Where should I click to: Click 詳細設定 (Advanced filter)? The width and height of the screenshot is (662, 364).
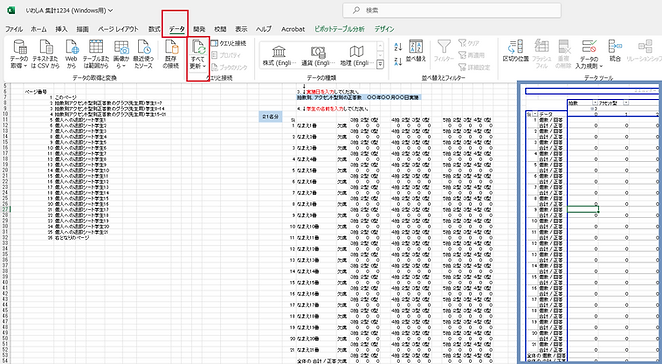point(474,67)
